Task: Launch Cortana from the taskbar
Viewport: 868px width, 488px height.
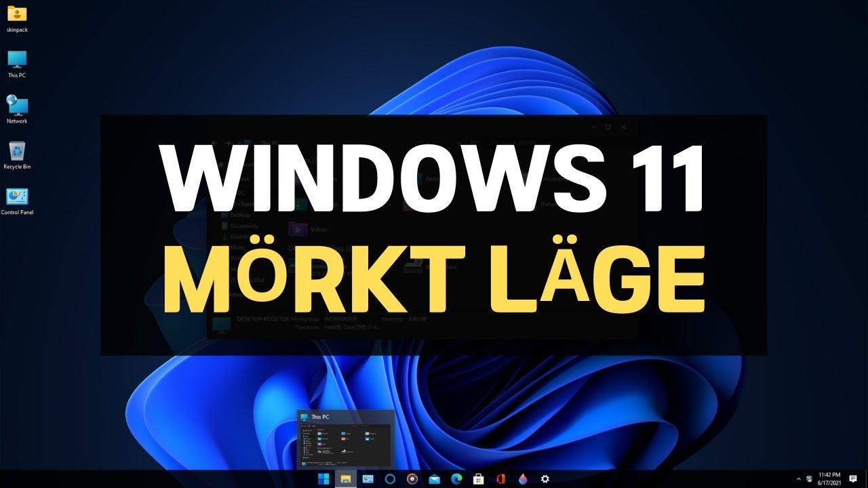Action: pos(390,479)
